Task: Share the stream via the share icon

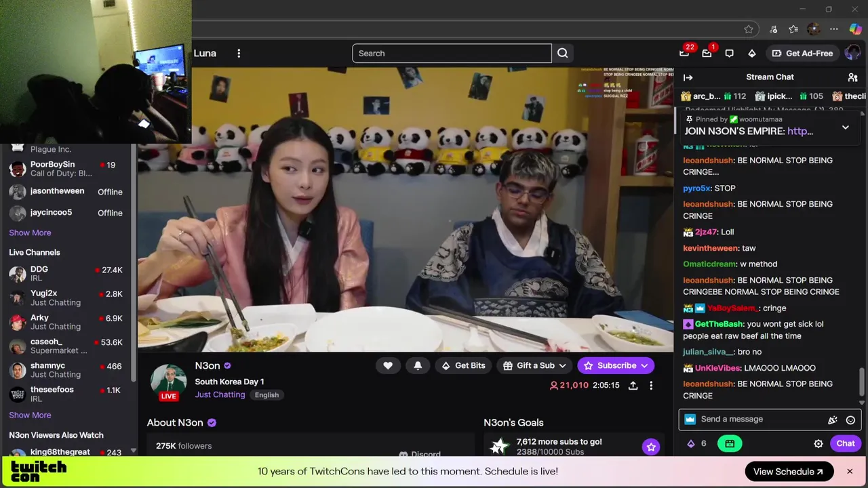Action: (x=633, y=385)
